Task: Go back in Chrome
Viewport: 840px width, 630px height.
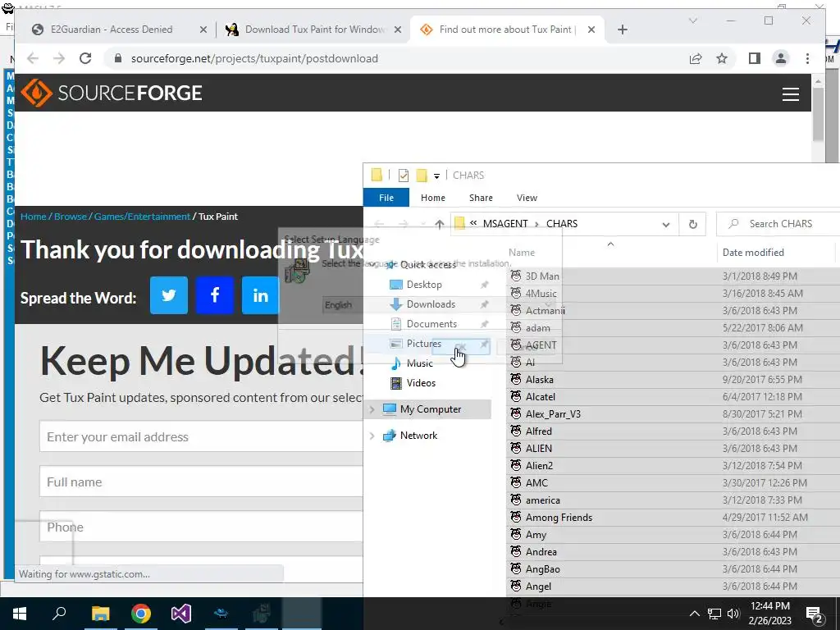Action: coord(33,58)
